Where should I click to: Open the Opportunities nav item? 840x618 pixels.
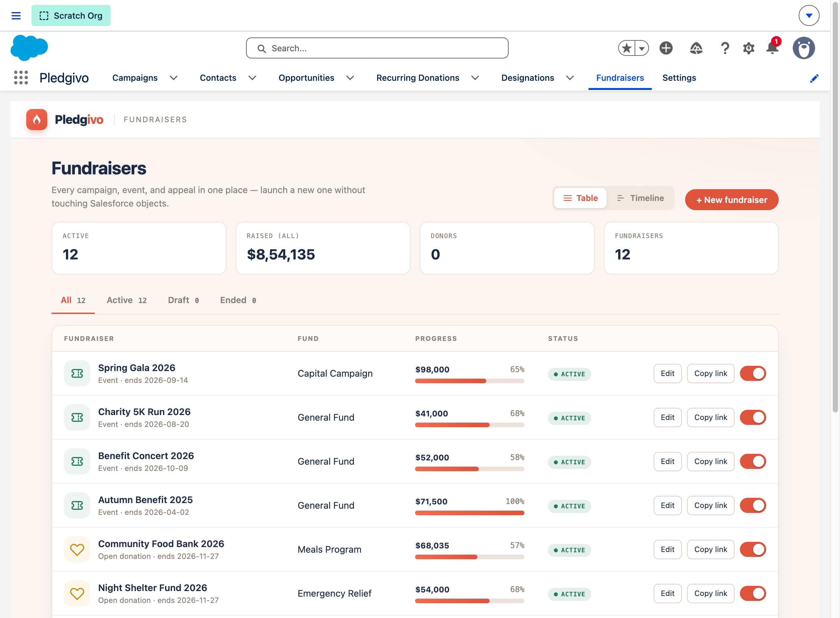(x=306, y=78)
